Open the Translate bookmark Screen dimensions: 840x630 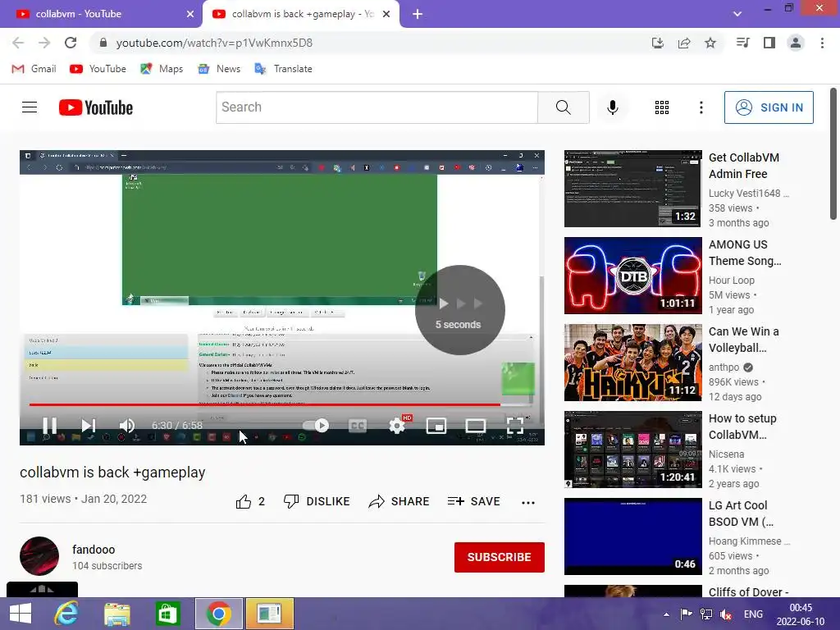283,69
